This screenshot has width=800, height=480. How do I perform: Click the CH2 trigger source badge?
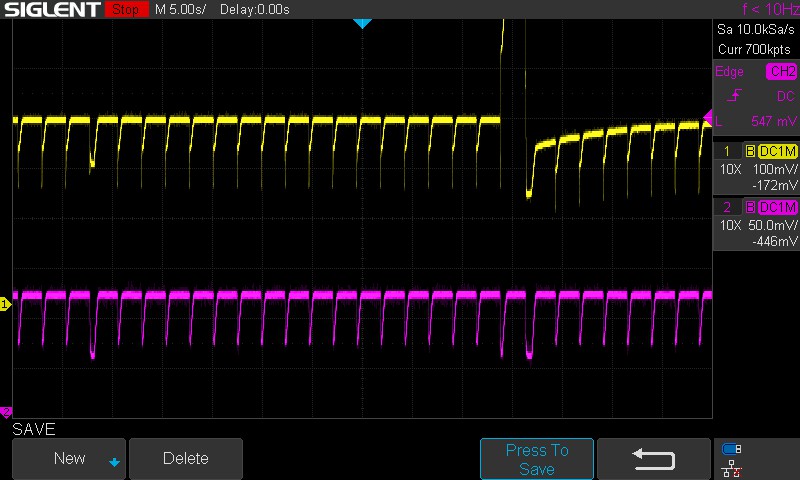pyautogui.click(x=781, y=71)
